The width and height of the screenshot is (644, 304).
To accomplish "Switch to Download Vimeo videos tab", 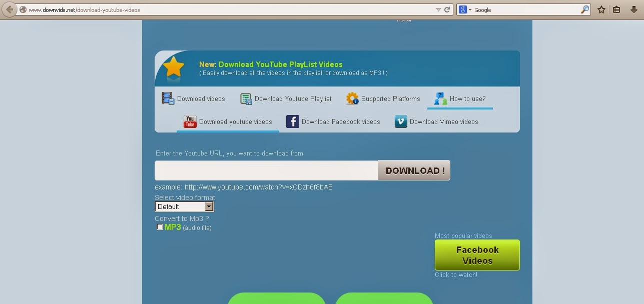I will tap(436, 121).
